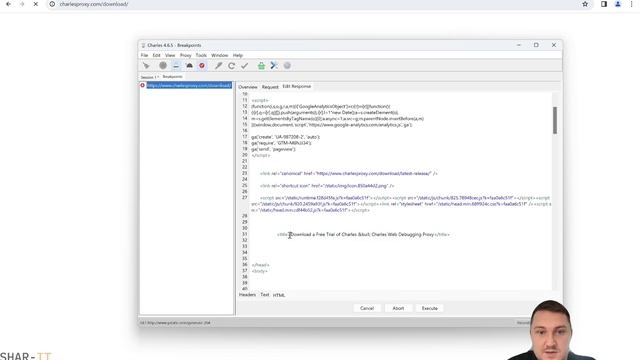Screen dimensions: 640x360
Task: Switch to the Overview tab
Action: [248, 87]
